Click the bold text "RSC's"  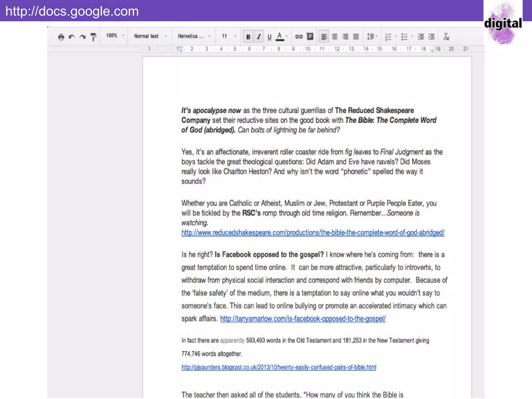(x=251, y=213)
